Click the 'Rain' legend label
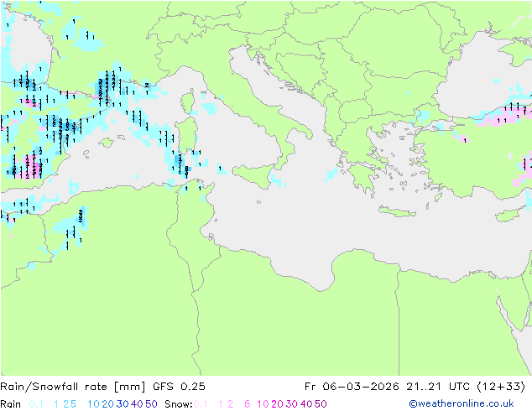This screenshot has height=411, width=532. pyautogui.click(x=11, y=404)
